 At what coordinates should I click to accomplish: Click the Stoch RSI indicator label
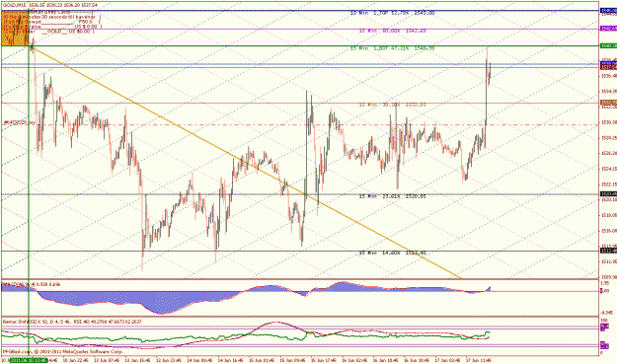pos(72,322)
